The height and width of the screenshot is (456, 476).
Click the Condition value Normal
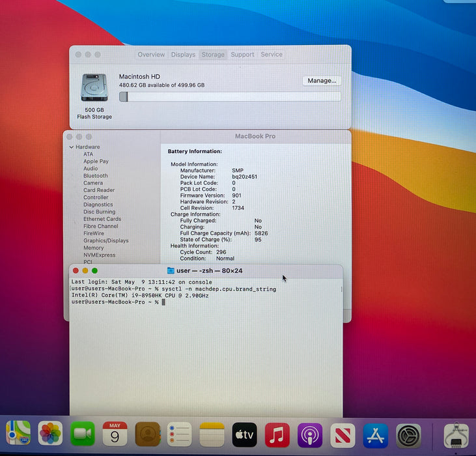point(225,259)
